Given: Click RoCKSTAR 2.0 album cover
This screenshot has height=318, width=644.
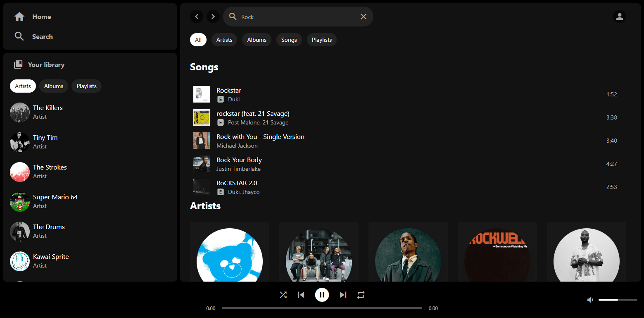Looking at the screenshot, I should click(x=202, y=187).
